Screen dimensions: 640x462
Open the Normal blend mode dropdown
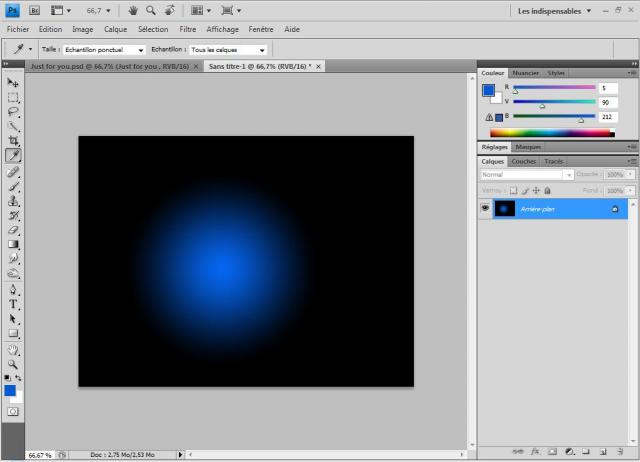click(527, 175)
